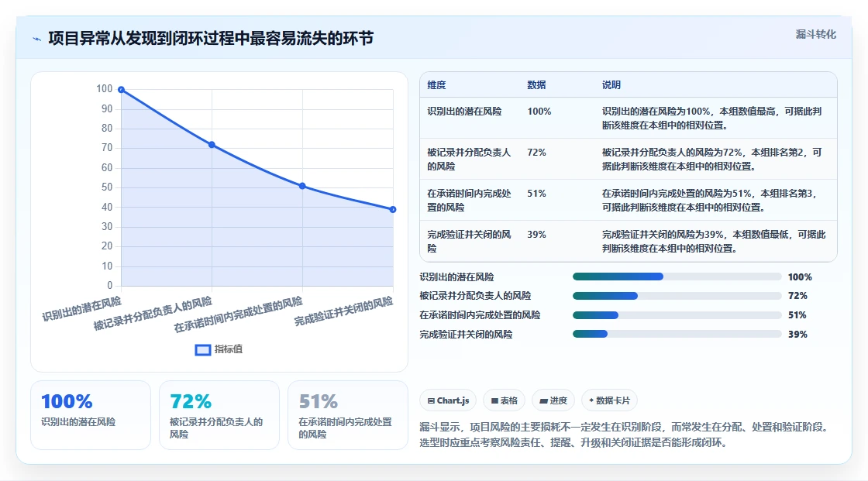
Task: Click the 数据 column header
Action: pos(536,84)
